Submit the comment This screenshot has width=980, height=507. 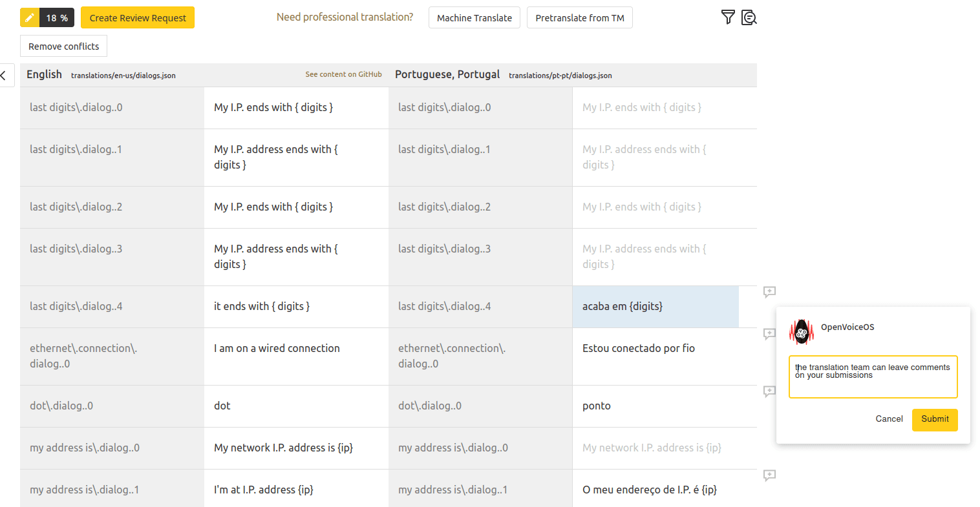click(935, 419)
